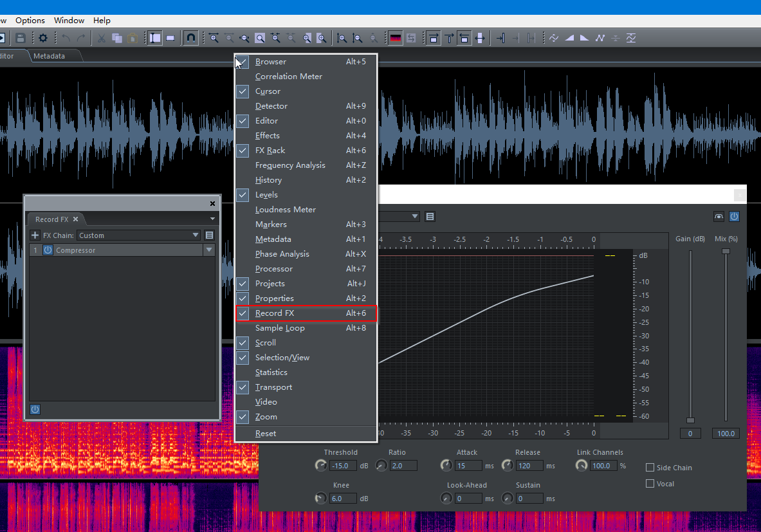This screenshot has width=761, height=532.
Task: Open the Record FX panel options arrow
Action: point(212,219)
